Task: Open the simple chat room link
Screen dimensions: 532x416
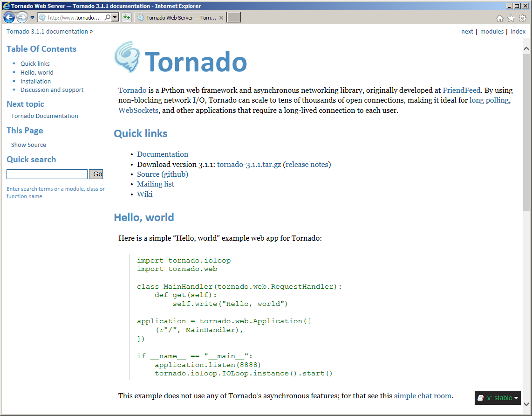Action: [423, 395]
